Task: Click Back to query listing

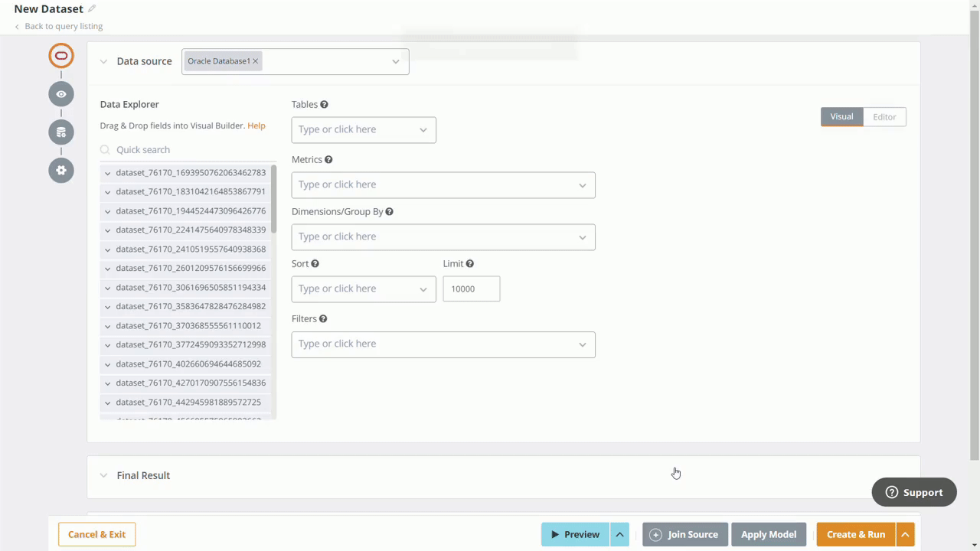Action: 63,26
